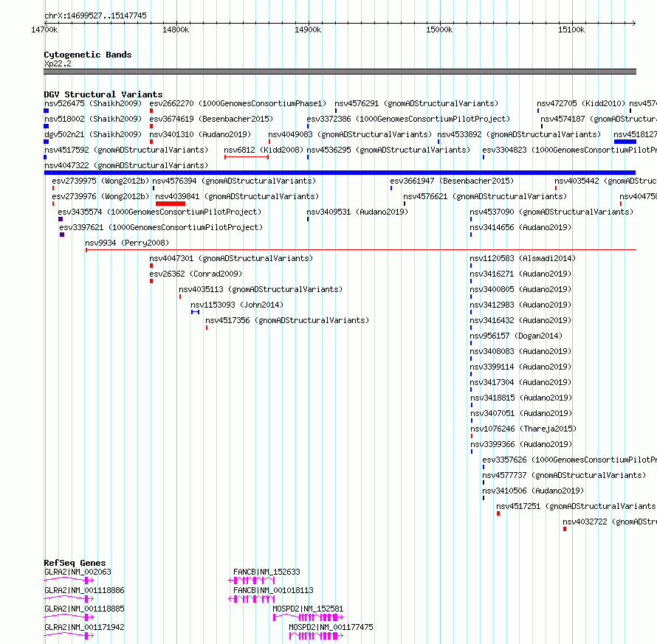
Task: Select nsv4537090 gnomAD variant label
Action: (x=551, y=212)
